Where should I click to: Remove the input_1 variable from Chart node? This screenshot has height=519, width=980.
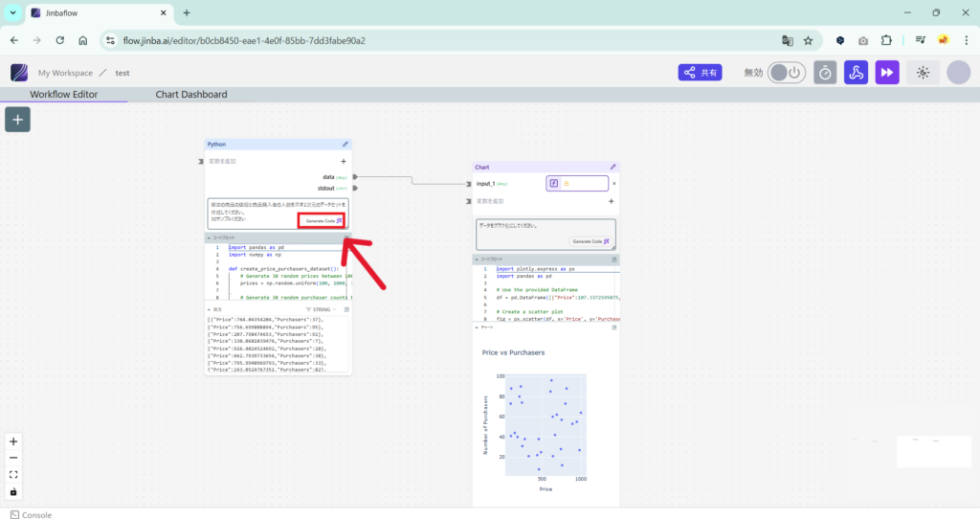click(613, 183)
